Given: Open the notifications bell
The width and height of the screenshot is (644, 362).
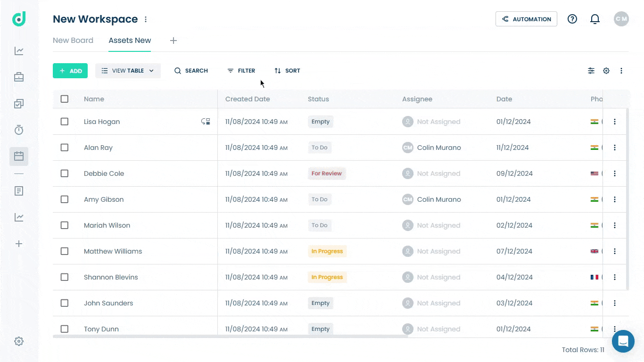Looking at the screenshot, I should [x=595, y=19].
